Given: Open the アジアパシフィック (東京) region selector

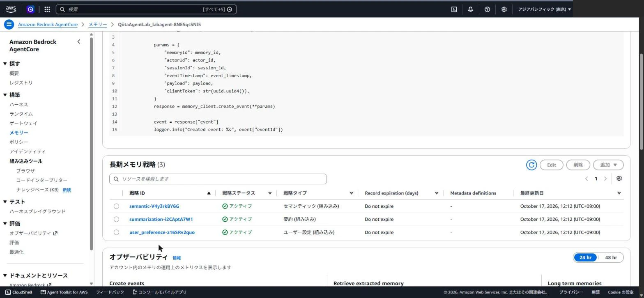Looking at the screenshot, I should pos(544,9).
